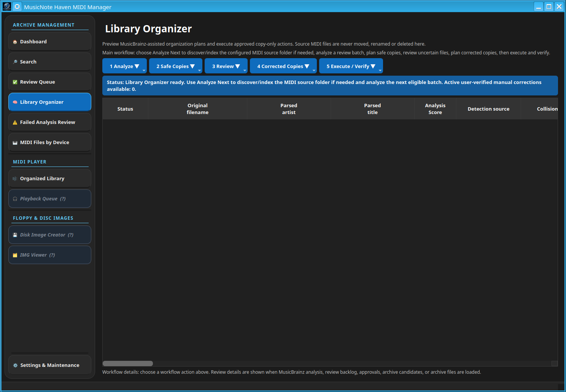The width and height of the screenshot is (566, 392).
Task: Sort by the Analysis Score column header
Action: click(x=435, y=109)
